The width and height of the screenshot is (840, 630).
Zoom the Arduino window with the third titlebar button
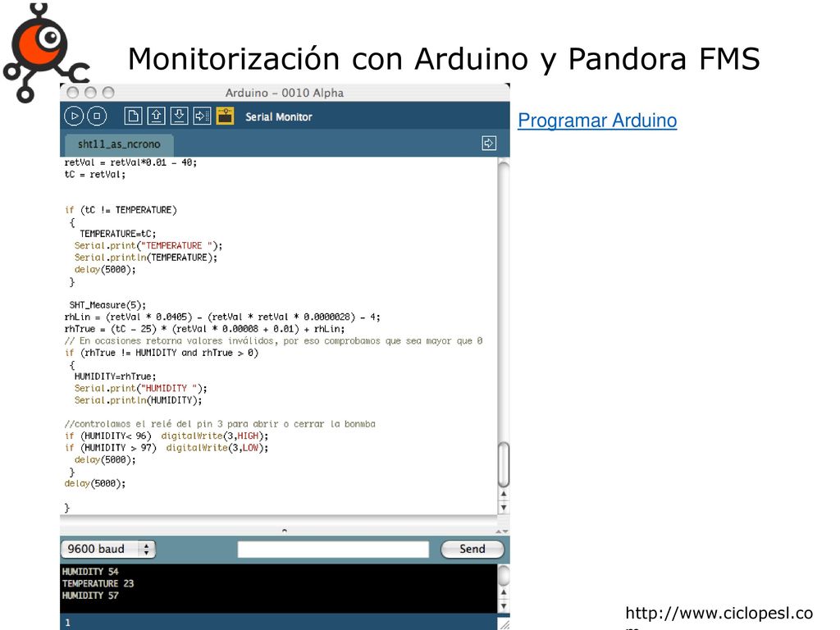tap(108, 93)
